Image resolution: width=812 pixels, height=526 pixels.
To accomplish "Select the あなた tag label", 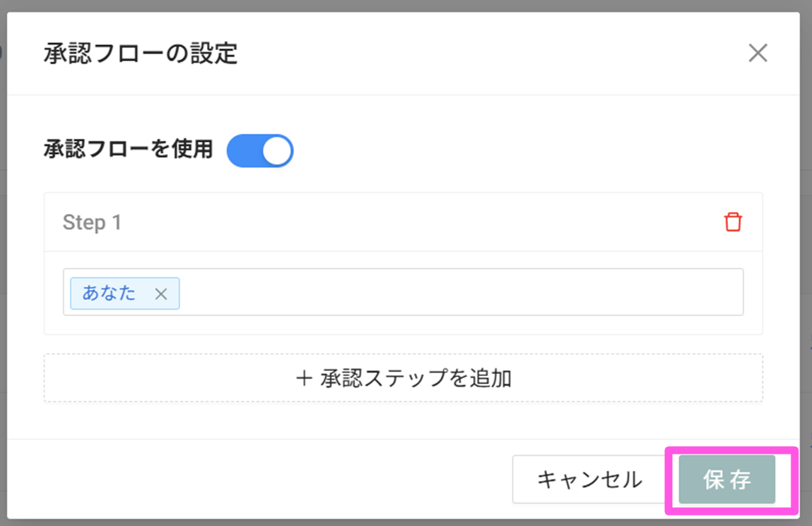I will point(109,293).
